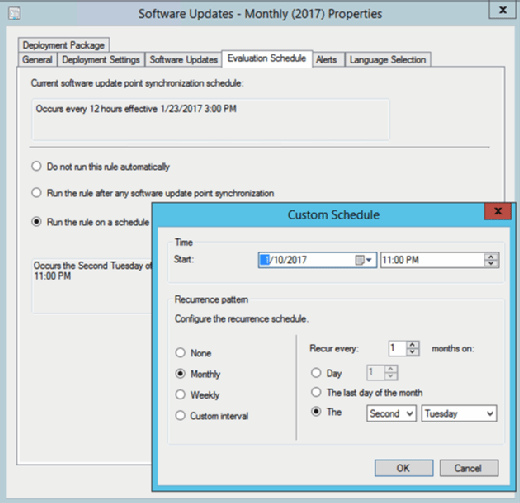Select the Day of month radio option
The height and width of the screenshot is (503, 520).
tap(326, 373)
